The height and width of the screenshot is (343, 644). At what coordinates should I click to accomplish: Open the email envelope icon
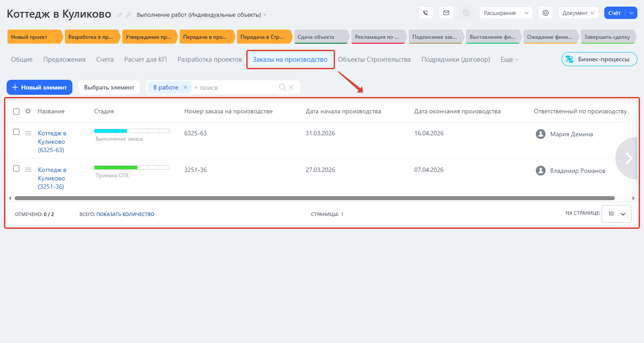coord(446,13)
